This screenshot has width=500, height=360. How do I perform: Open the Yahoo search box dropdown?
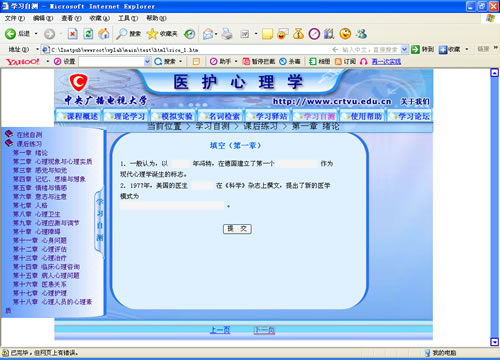[x=147, y=61]
